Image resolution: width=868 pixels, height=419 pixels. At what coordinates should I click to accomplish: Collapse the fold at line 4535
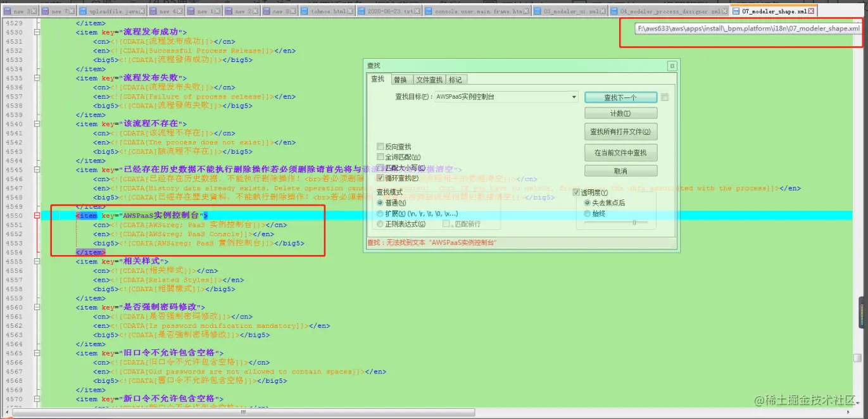[37, 78]
